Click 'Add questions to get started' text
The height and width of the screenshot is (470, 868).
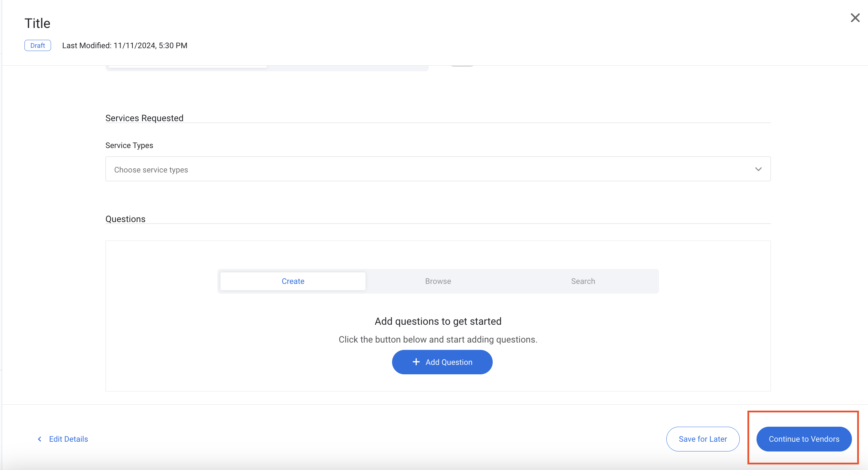(438, 321)
